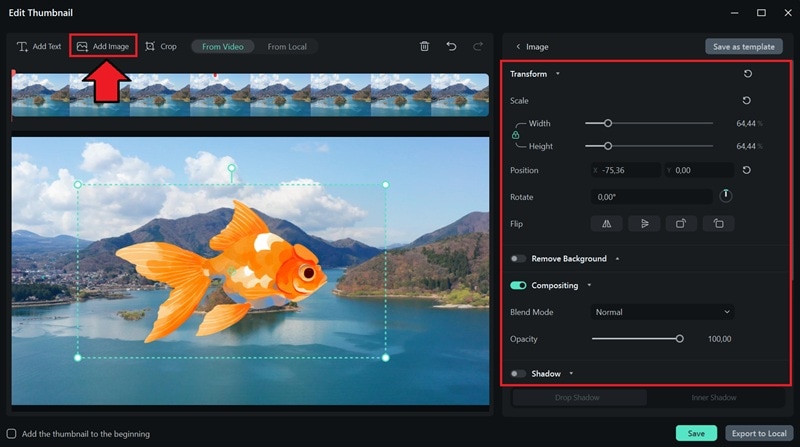
Task: Click the green Save button
Action: [696, 433]
